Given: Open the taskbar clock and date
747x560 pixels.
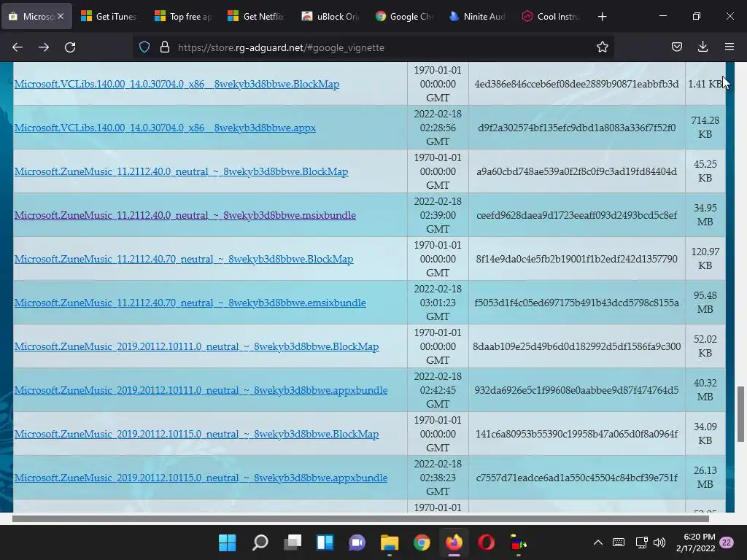Looking at the screenshot, I should tap(695, 542).
